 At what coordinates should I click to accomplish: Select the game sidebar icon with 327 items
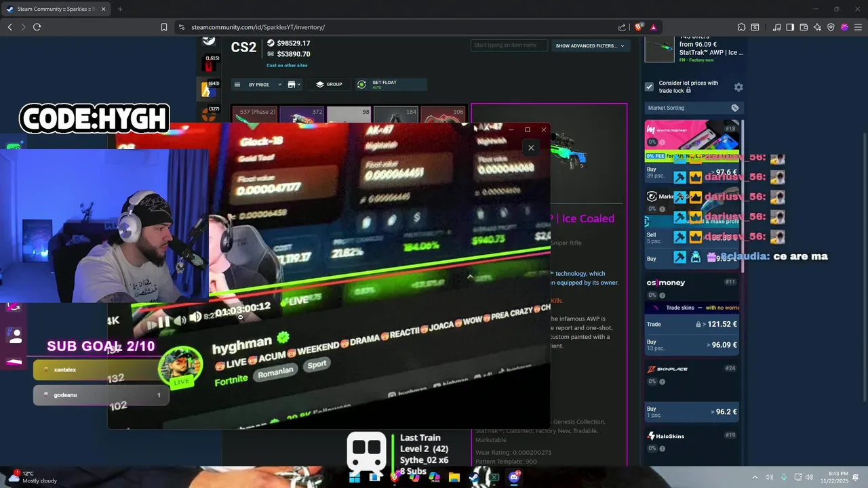[209, 113]
